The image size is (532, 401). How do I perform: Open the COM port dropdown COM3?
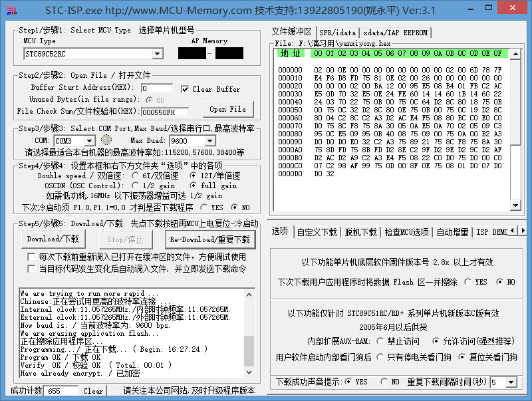coord(89,140)
